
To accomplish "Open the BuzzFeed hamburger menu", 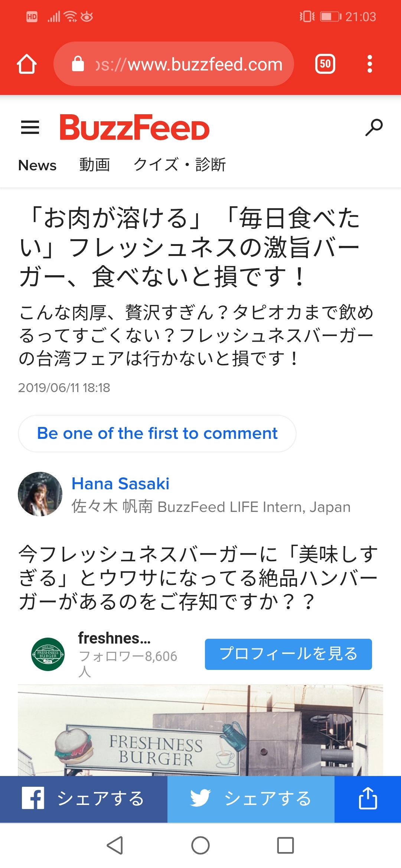I will pos(30,127).
